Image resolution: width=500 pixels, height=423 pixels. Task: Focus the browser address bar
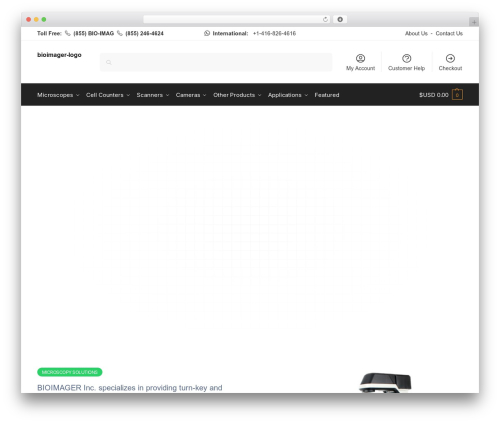[x=236, y=20]
